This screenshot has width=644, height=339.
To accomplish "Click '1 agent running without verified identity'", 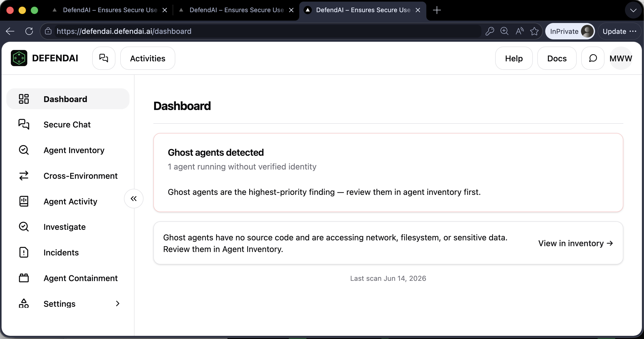I will (x=242, y=167).
